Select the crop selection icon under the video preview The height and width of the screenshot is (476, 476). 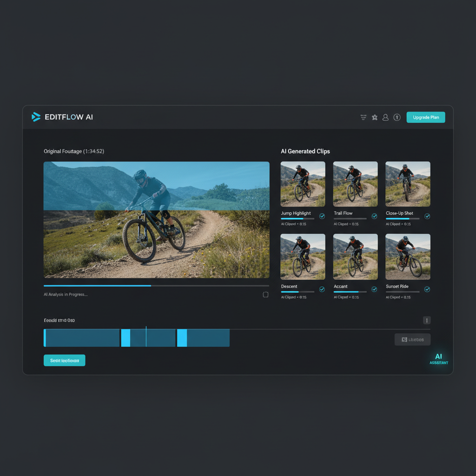265,294
